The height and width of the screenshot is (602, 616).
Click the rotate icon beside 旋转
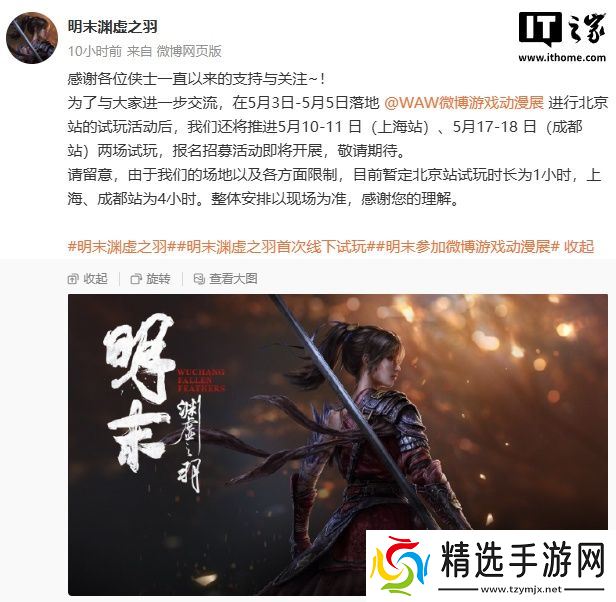(136, 279)
